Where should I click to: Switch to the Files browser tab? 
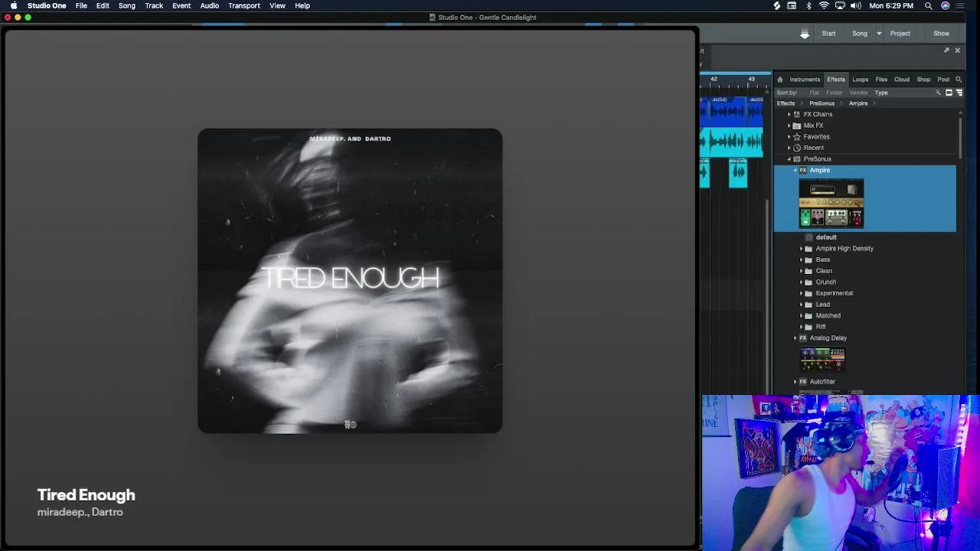pyautogui.click(x=881, y=80)
